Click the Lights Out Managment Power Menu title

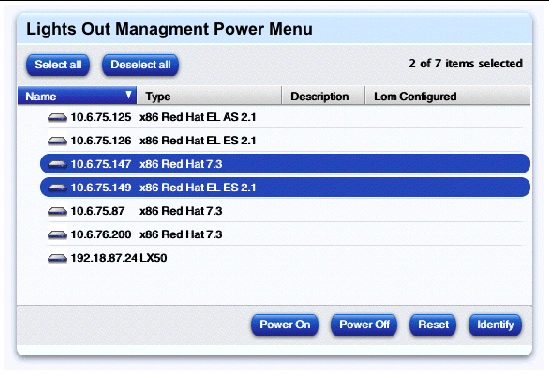tap(169, 29)
